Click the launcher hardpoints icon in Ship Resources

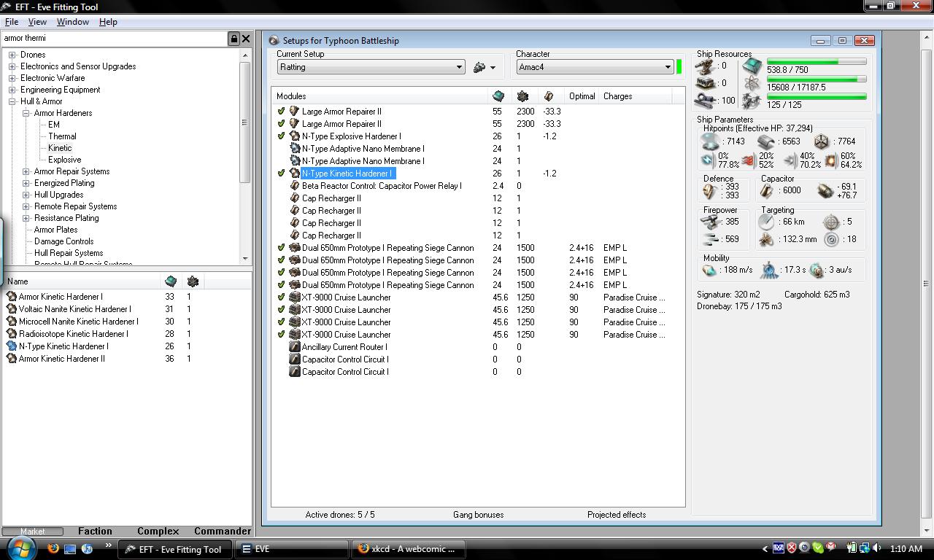click(705, 83)
